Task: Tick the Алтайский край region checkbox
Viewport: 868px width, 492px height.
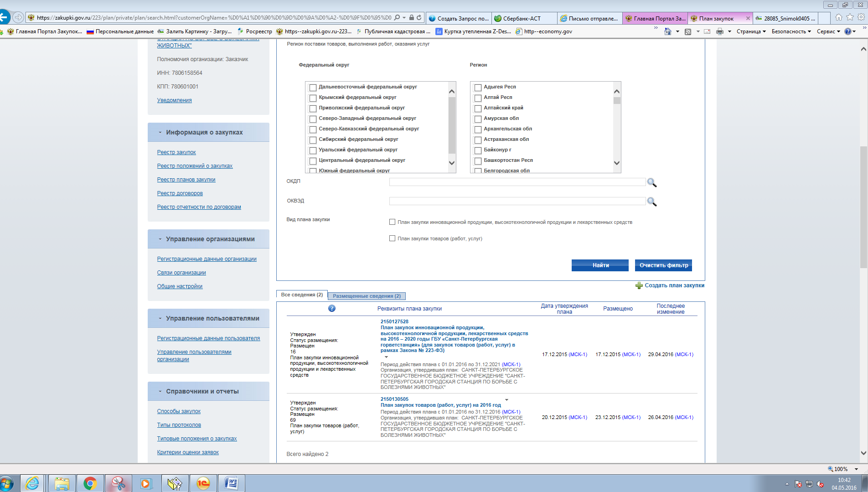Action: pos(478,109)
